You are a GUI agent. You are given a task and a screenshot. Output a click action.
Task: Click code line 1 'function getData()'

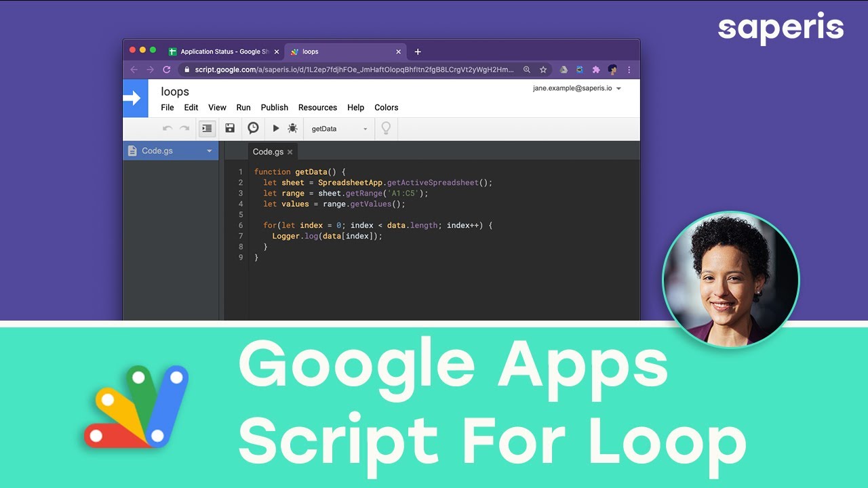click(x=300, y=172)
